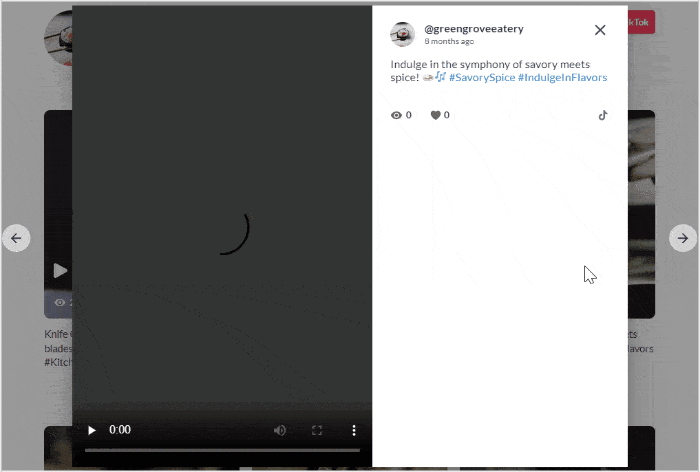Image resolution: width=700 pixels, height=472 pixels.
Task: Mute the video volume speaker icon
Action: click(280, 430)
